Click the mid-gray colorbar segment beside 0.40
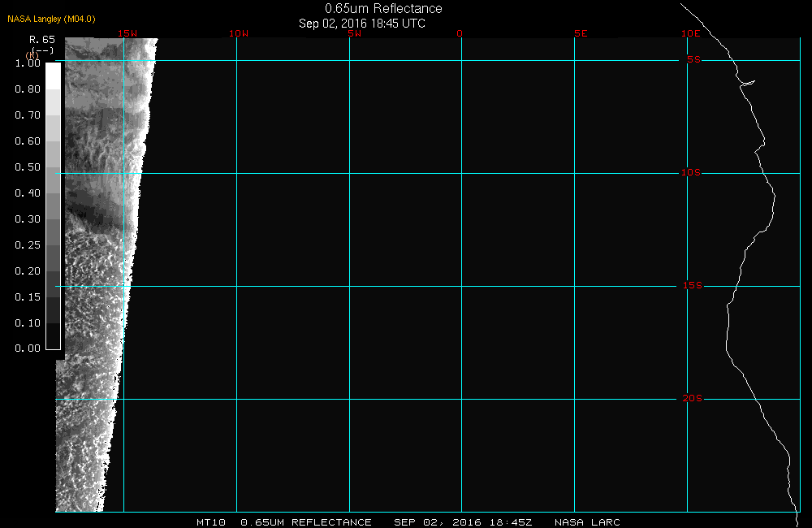The width and height of the screenshot is (812, 528). [54, 206]
